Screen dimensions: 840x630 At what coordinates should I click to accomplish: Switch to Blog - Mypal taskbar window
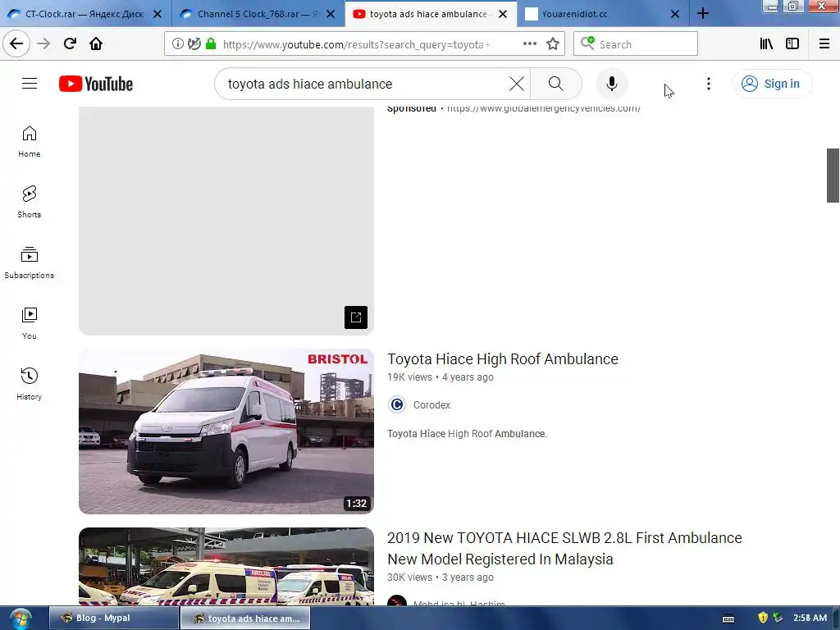click(113, 618)
